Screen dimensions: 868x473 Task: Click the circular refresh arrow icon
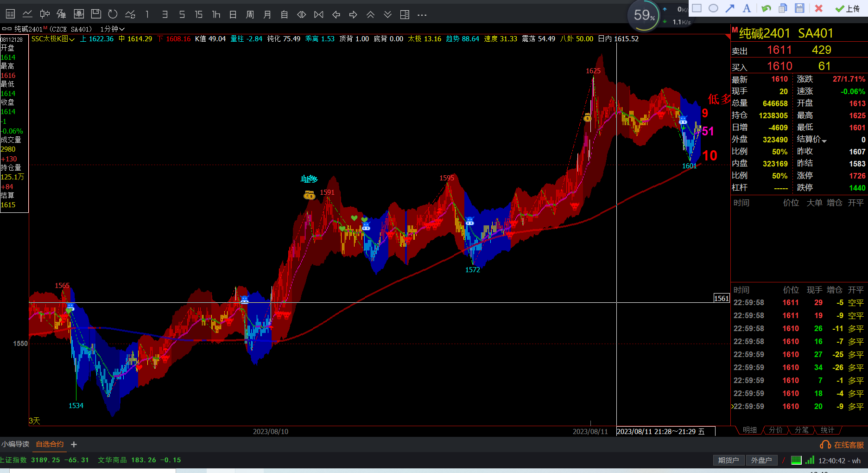click(x=113, y=14)
